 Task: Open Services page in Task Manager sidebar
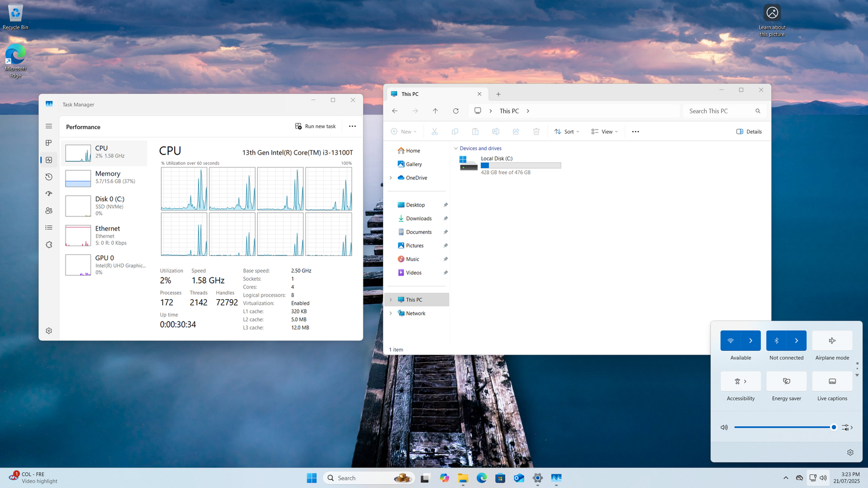point(49,245)
